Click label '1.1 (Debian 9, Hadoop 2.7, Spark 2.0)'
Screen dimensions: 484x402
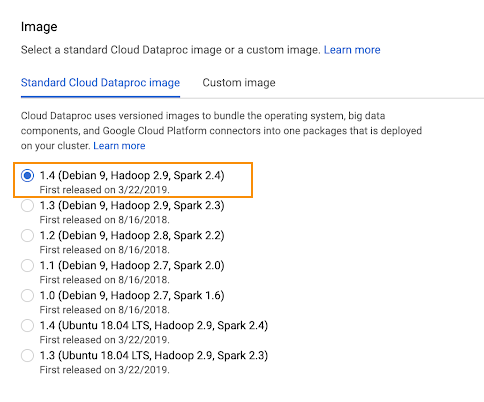[132, 265]
